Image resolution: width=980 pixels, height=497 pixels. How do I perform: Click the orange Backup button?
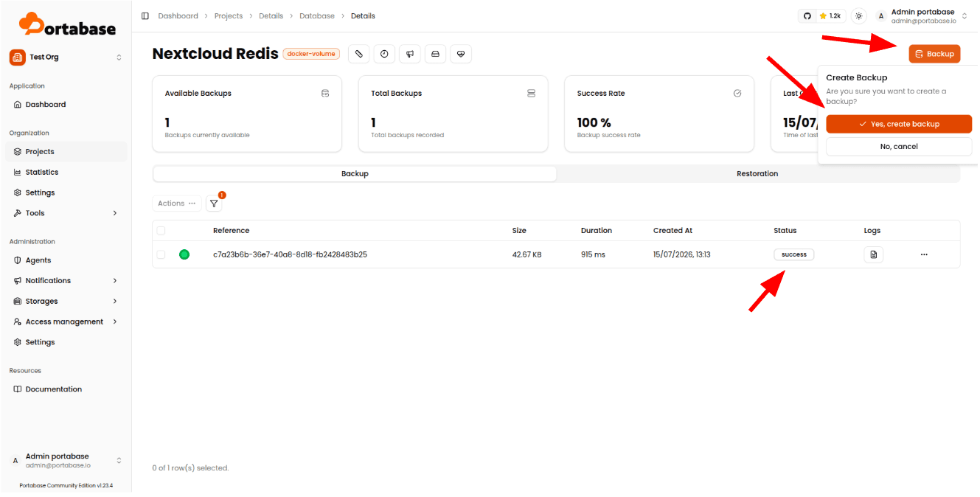(x=934, y=54)
